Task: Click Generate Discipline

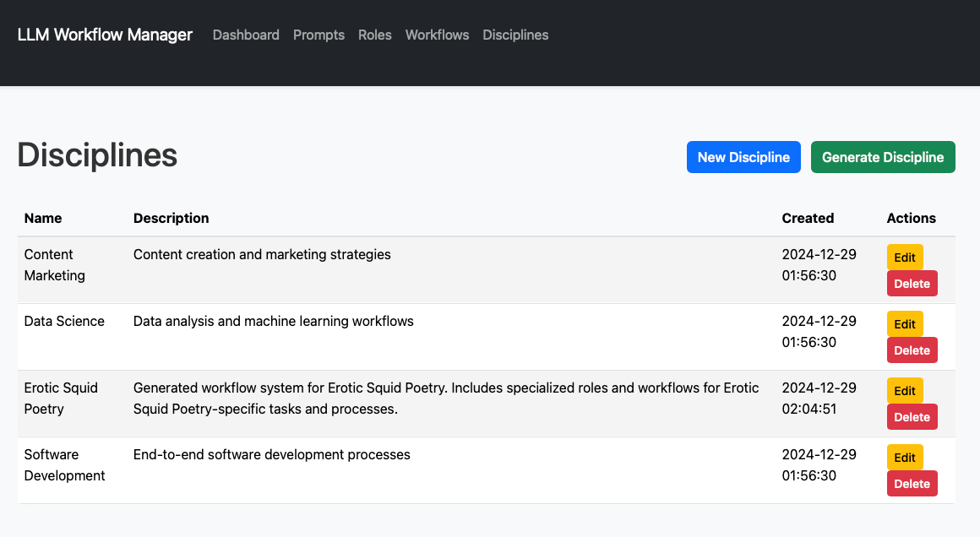Action: pos(883,157)
